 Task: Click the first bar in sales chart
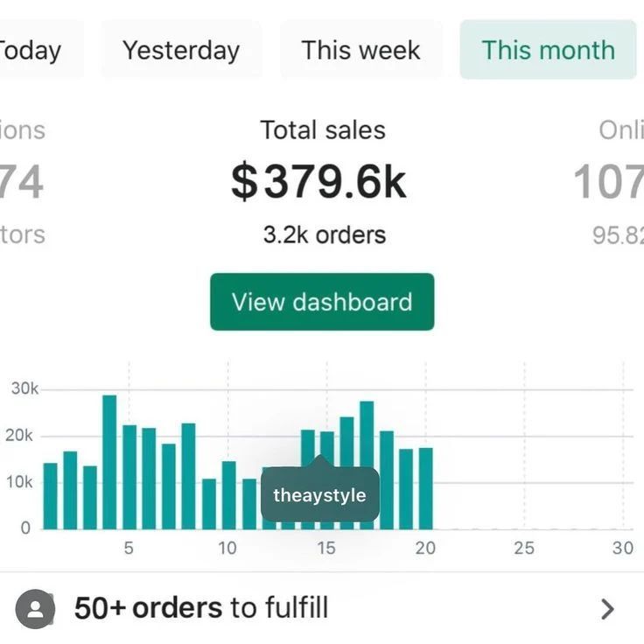pos(50,495)
